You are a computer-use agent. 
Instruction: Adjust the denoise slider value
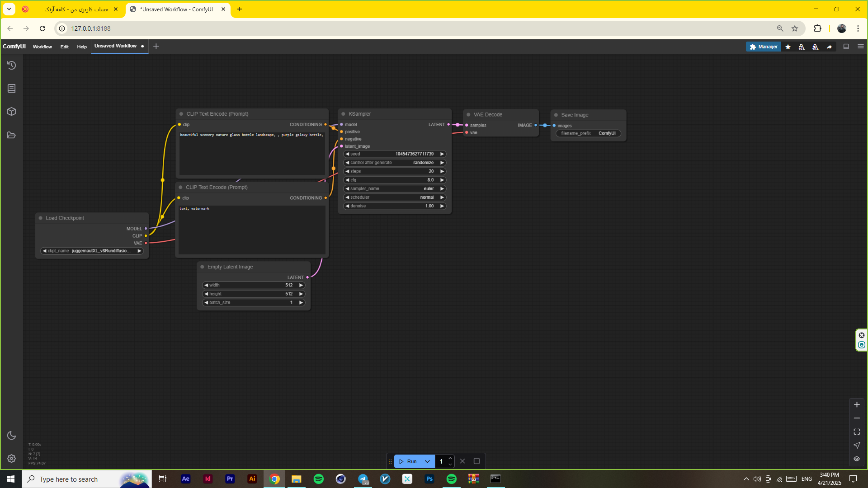tap(394, 206)
